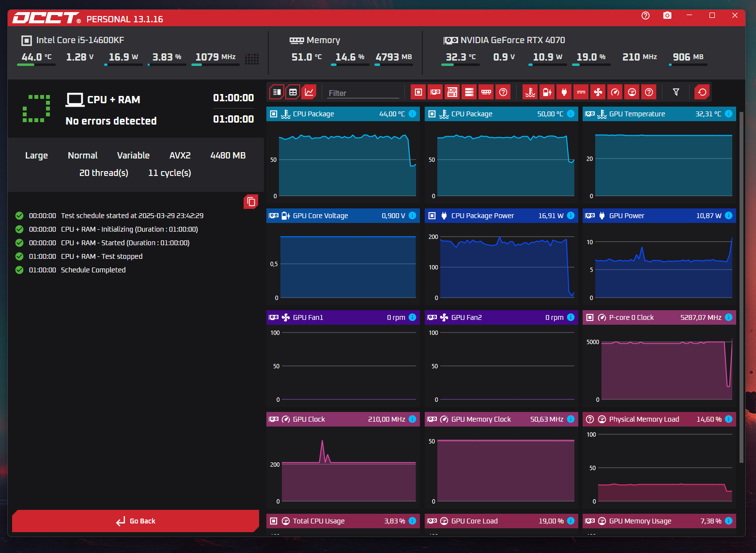Viewport: 756px width, 553px height.
Task: Click the GPU Clock graph header
Action: 343,419
